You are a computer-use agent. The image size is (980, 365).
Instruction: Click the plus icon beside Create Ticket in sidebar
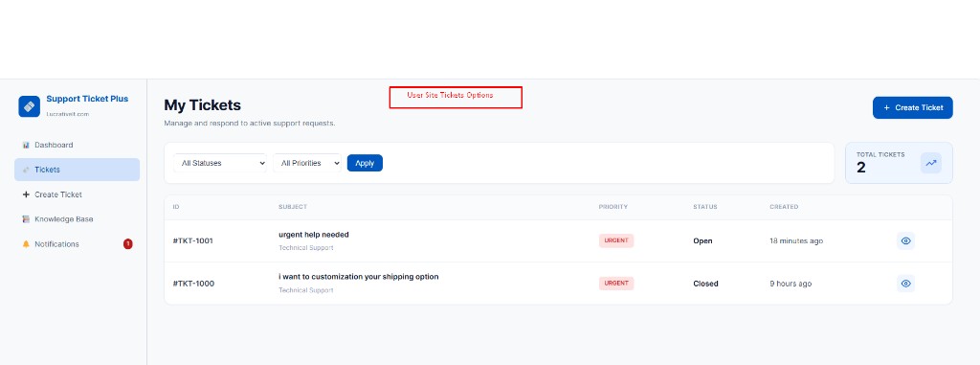point(26,194)
